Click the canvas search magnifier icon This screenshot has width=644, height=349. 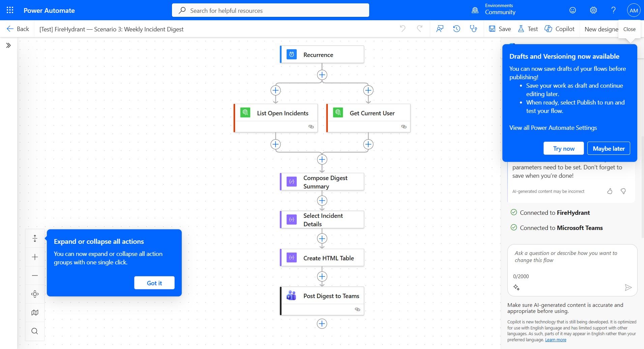(35, 331)
